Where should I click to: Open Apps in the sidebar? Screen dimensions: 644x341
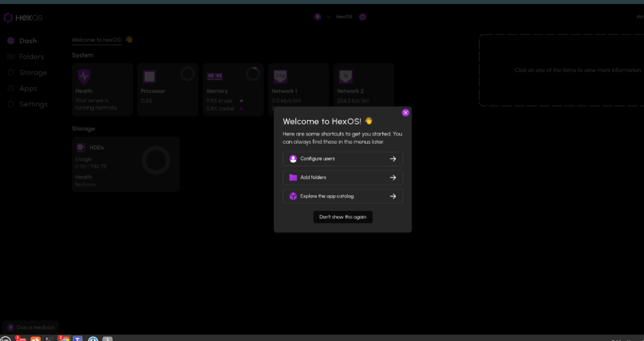point(22,88)
